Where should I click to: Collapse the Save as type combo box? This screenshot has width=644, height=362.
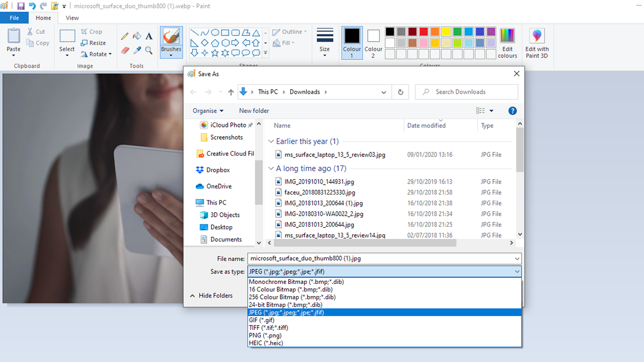pyautogui.click(x=517, y=271)
